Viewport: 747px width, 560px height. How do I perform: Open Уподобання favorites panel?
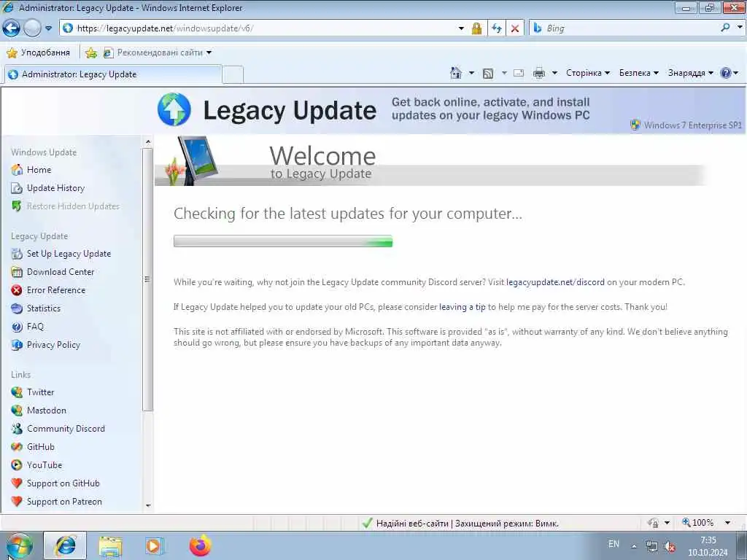click(39, 52)
